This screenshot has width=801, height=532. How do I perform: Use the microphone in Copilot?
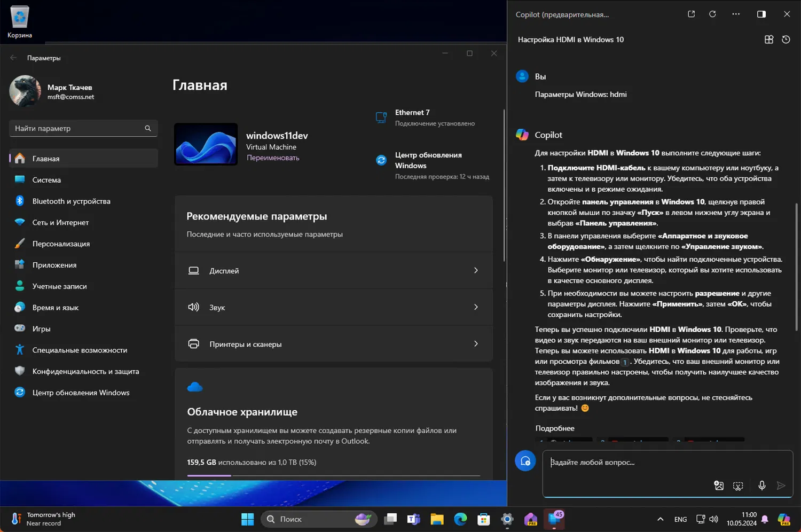(x=762, y=486)
